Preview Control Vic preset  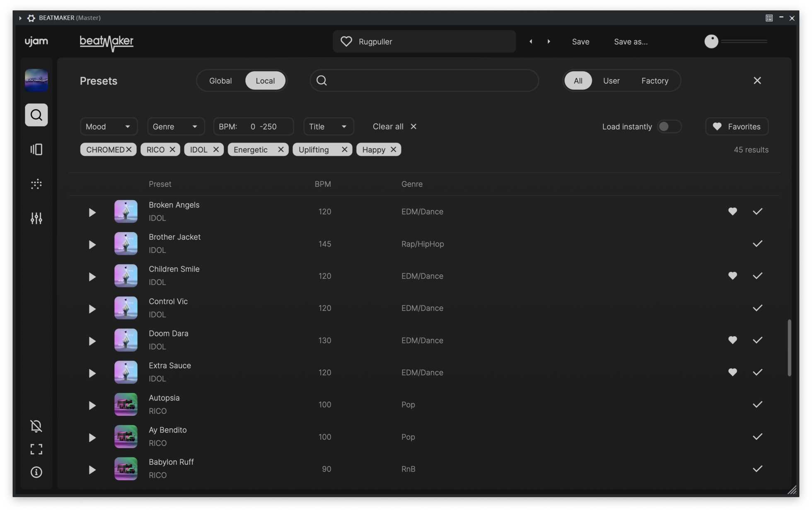[x=92, y=309]
